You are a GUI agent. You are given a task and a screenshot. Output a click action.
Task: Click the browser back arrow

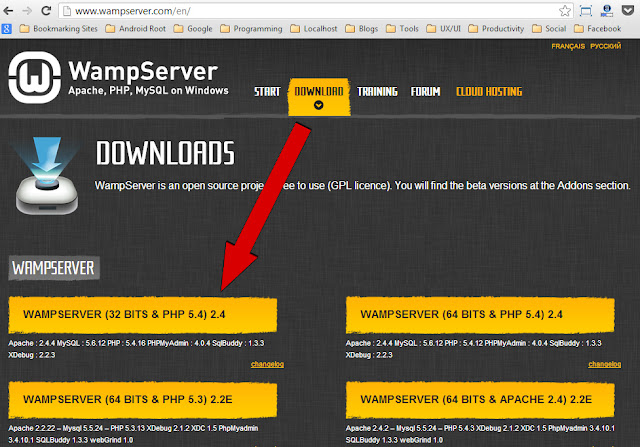coord(8,11)
